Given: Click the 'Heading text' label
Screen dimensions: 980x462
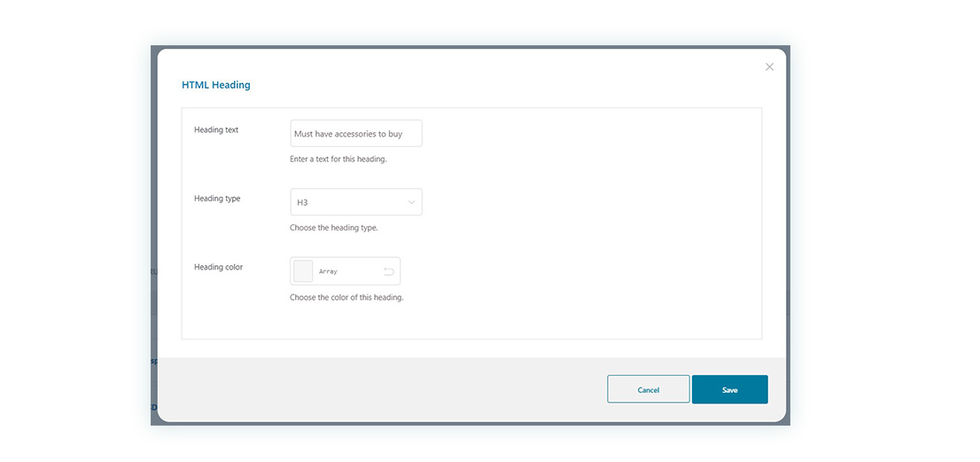Looking at the screenshot, I should 216,130.
